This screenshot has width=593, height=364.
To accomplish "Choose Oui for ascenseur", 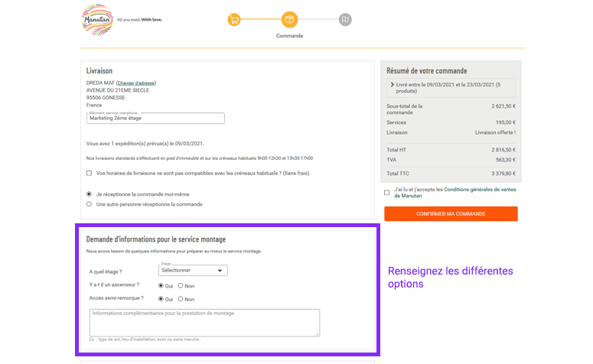I will [x=161, y=286].
